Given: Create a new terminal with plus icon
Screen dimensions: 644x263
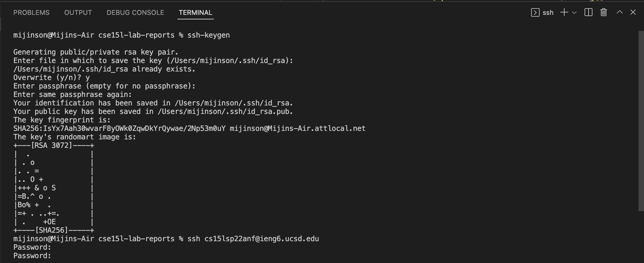Looking at the screenshot, I should point(564,12).
